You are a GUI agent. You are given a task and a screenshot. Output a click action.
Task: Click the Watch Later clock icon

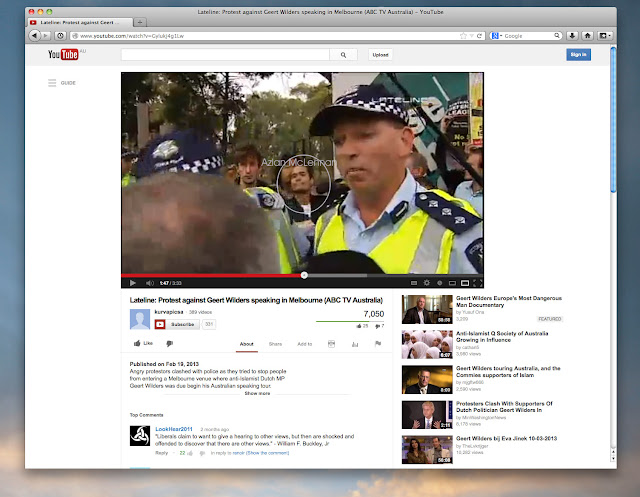click(x=440, y=283)
